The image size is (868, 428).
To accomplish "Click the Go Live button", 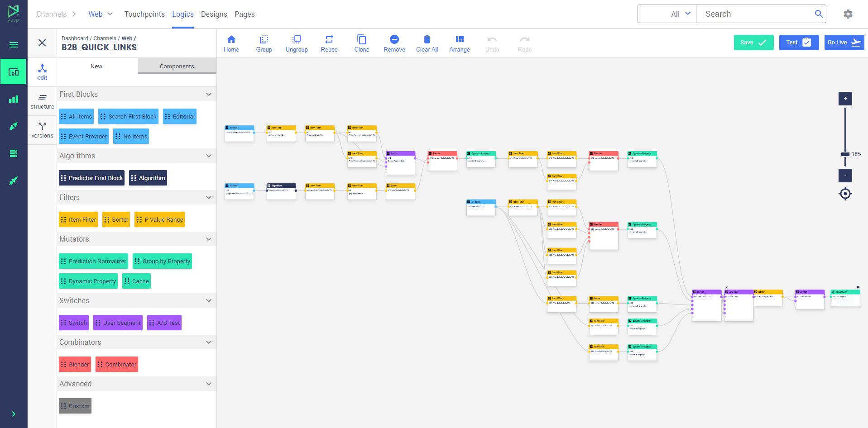I will pyautogui.click(x=844, y=43).
